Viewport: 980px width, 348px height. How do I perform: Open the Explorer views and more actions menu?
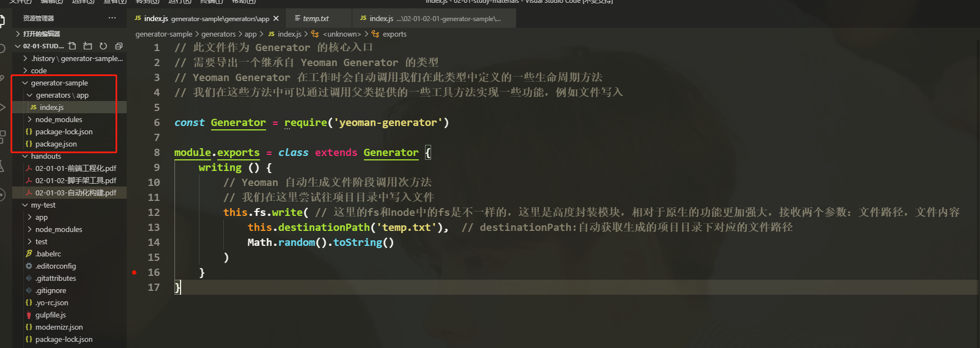(112, 18)
